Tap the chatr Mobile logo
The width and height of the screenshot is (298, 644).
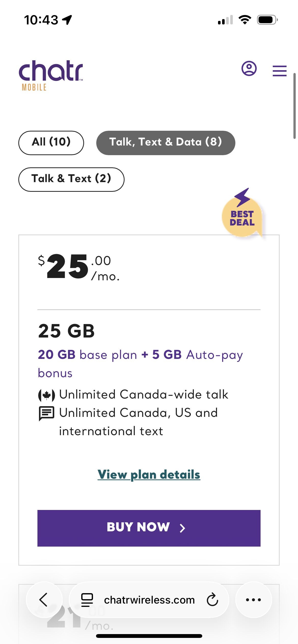(x=51, y=76)
